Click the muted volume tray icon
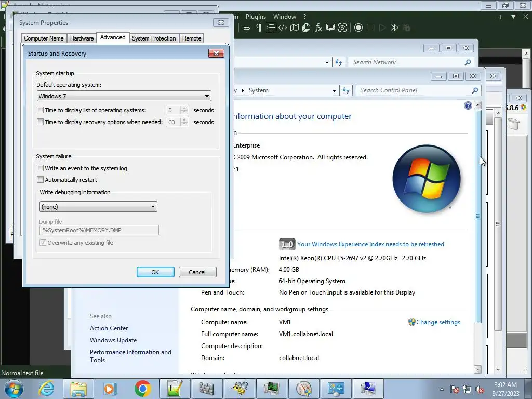 [x=480, y=389]
